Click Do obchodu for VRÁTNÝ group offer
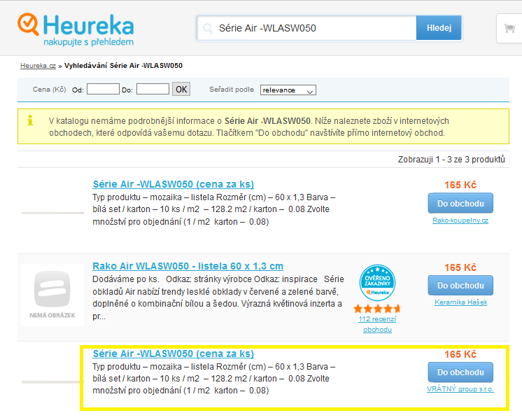This screenshot has height=420, width=522. 460,372
